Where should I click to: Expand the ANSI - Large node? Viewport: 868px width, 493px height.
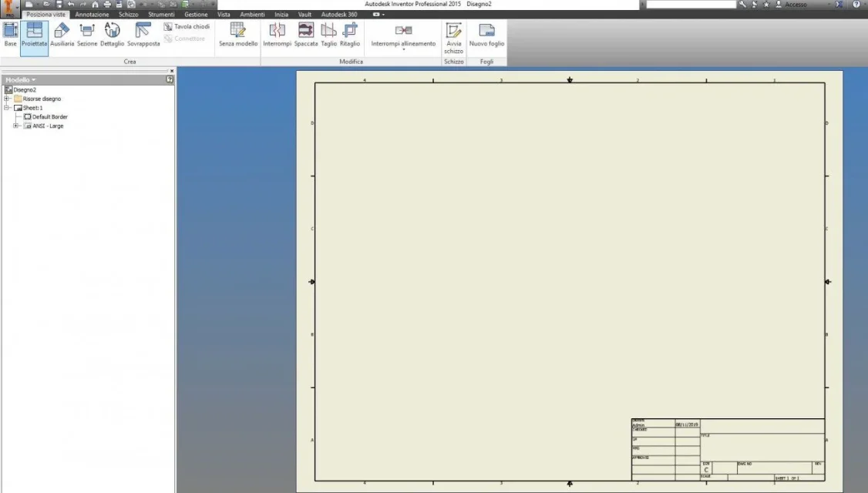tap(16, 126)
